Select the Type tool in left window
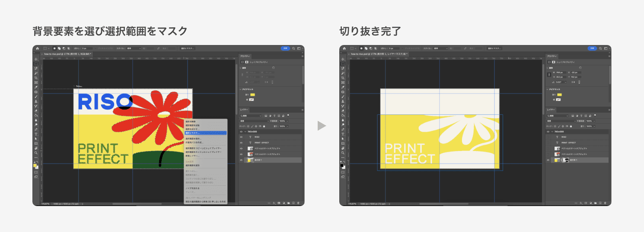Screen dimensions: 644x232 (36, 134)
